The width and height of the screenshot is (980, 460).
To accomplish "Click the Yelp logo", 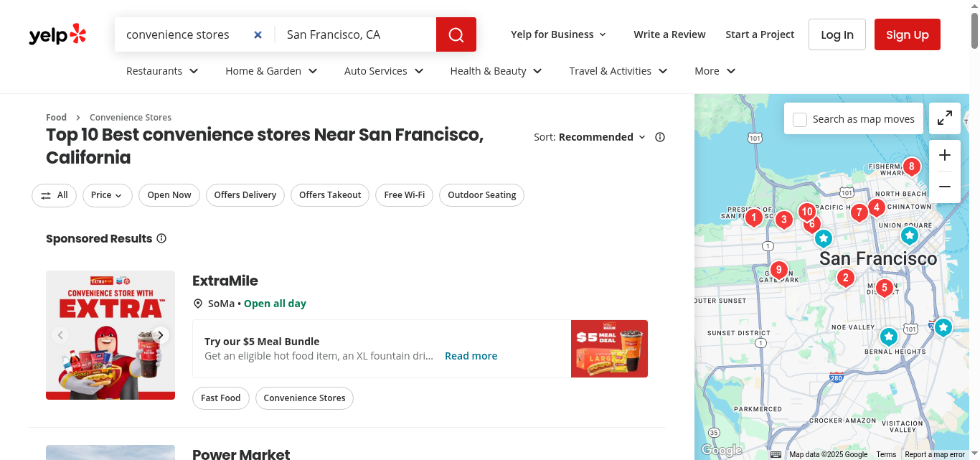I will click(57, 34).
